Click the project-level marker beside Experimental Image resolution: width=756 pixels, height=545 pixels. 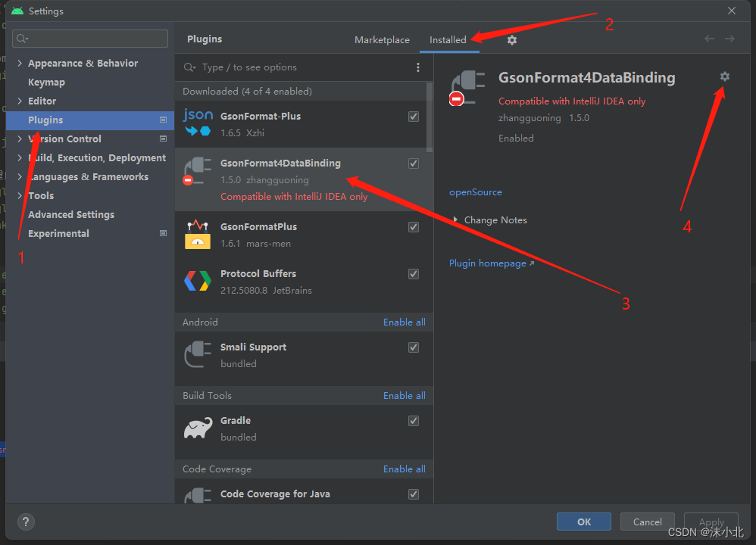164,233
